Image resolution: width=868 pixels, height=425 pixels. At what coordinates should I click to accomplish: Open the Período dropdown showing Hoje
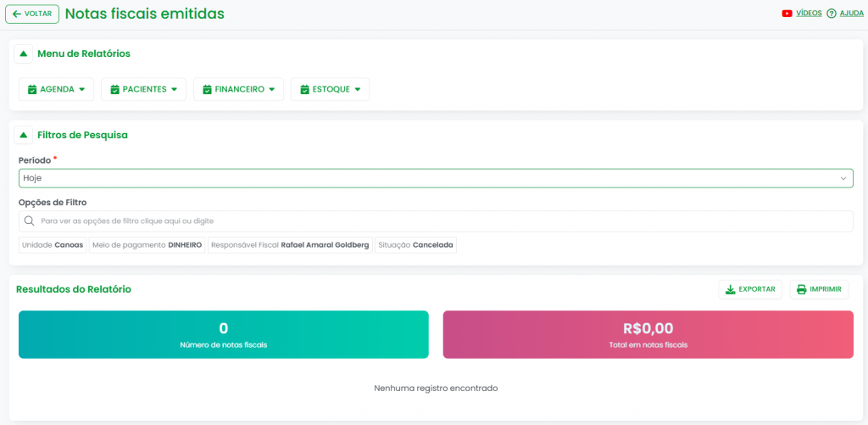(x=436, y=178)
